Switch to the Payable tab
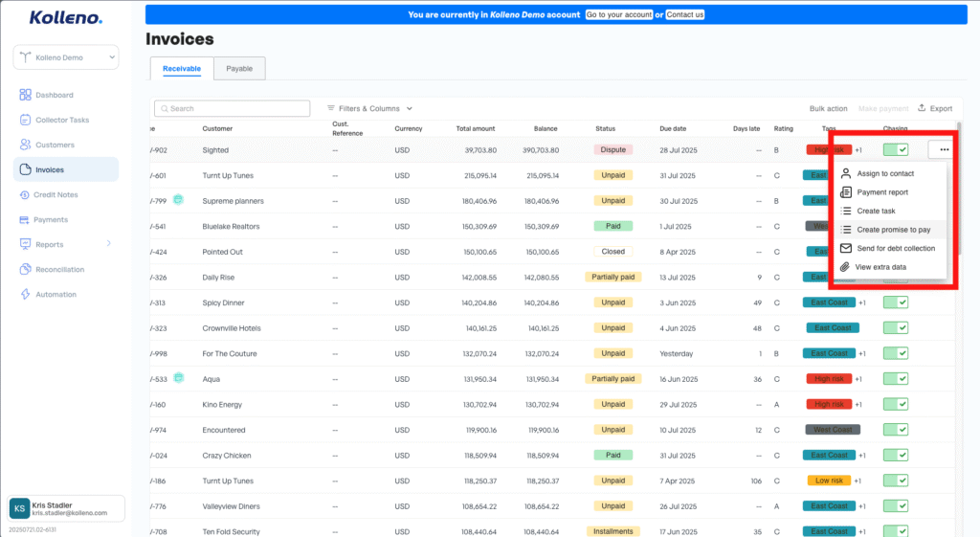 point(239,69)
